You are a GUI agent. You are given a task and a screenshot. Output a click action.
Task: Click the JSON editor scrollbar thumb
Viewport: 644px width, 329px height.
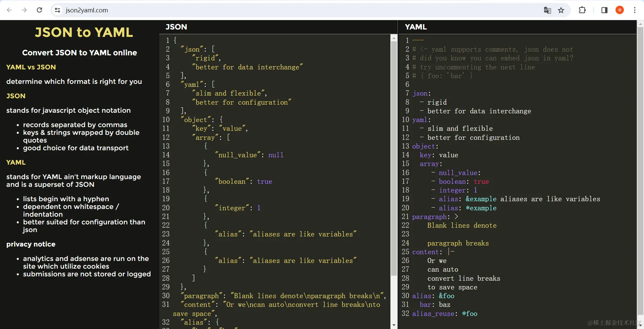point(394,158)
